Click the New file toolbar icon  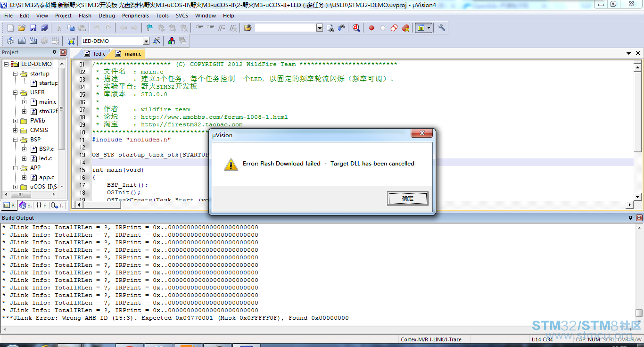(x=10, y=28)
